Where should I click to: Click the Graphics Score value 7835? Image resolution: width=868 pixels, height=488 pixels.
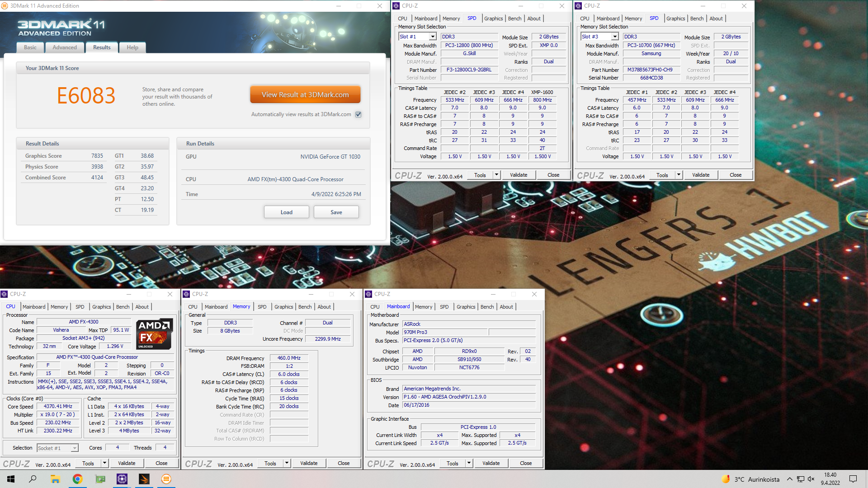tap(97, 156)
